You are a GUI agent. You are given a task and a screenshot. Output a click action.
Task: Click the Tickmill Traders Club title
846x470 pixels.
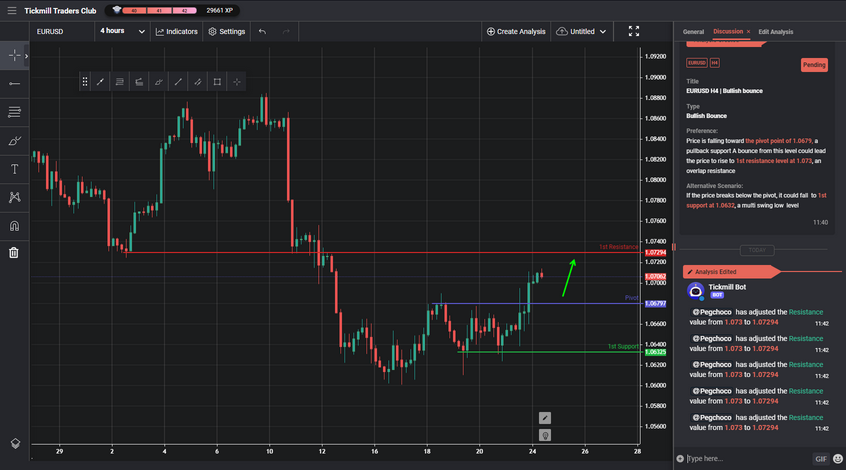tap(60, 11)
